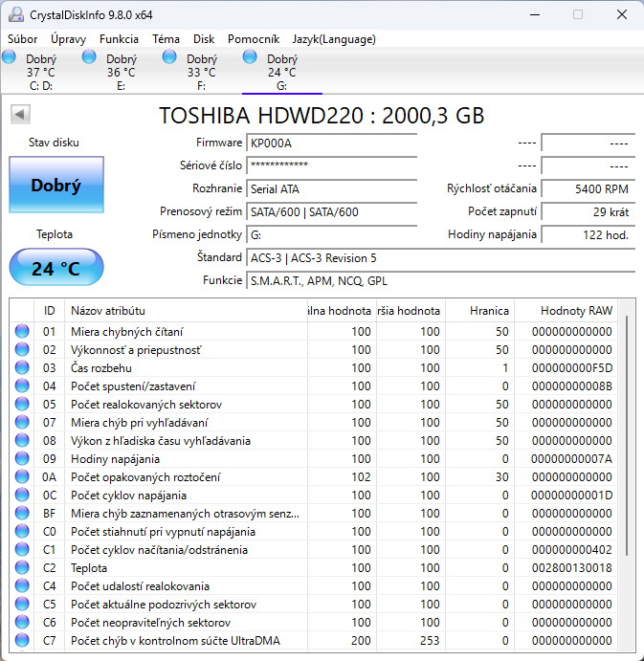
Task: Select the C: D: disk status orb
Action: 10,57
